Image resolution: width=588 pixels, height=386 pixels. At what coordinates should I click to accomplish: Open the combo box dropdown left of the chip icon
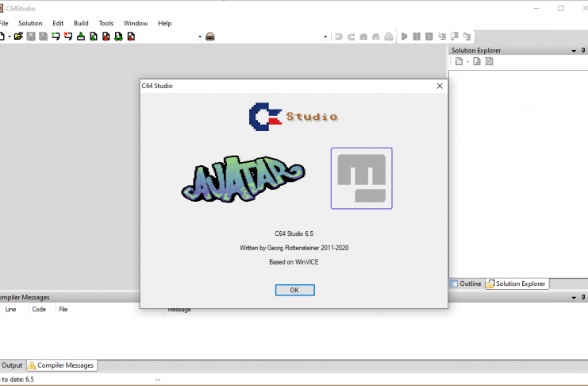tap(200, 37)
